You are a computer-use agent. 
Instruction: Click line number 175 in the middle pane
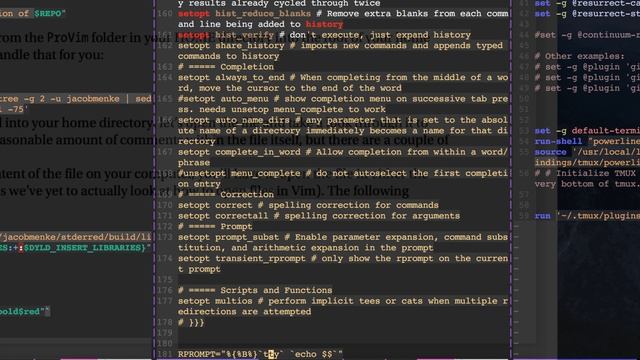[165, 280]
